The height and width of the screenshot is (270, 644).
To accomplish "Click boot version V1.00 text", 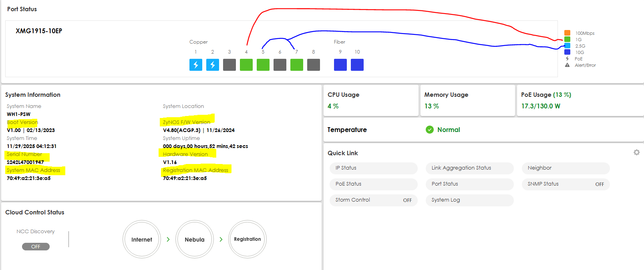I will click(x=14, y=130).
